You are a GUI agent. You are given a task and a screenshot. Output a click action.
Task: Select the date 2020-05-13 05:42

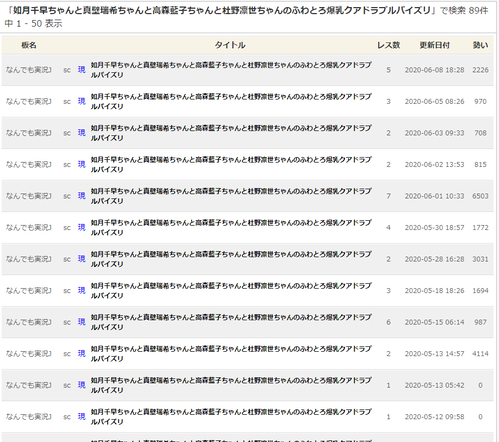434,385
